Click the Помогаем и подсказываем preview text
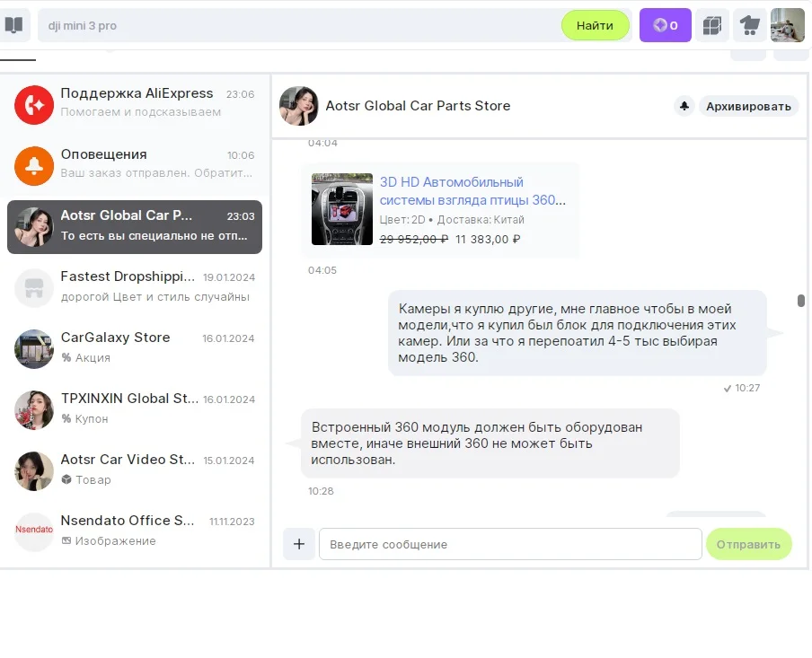The width and height of the screenshot is (812, 658). pos(140,112)
